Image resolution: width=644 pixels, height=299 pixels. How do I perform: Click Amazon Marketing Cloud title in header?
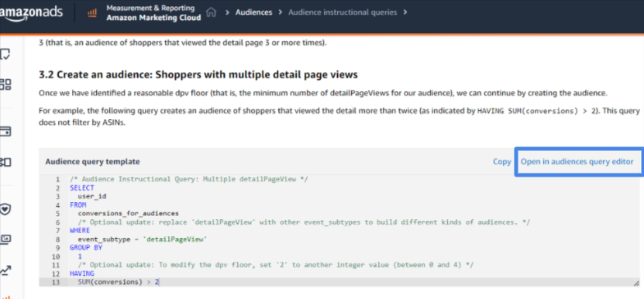coord(153,18)
